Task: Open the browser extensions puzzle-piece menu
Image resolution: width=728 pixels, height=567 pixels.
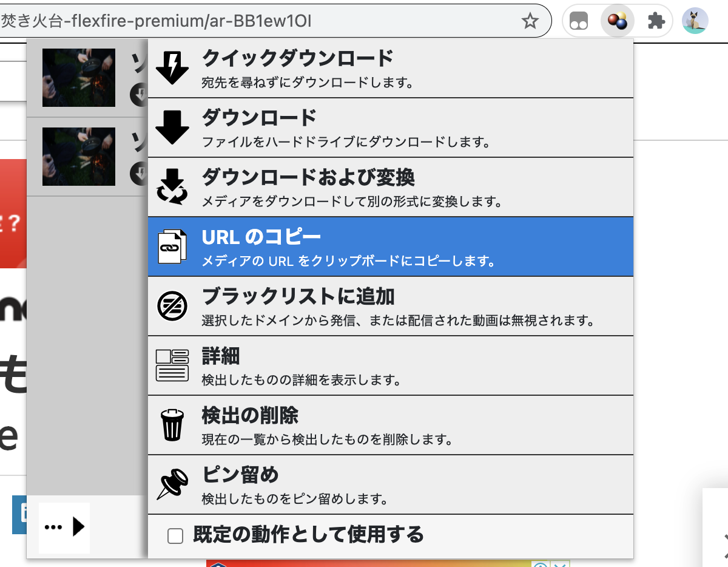Action: pyautogui.click(x=656, y=20)
